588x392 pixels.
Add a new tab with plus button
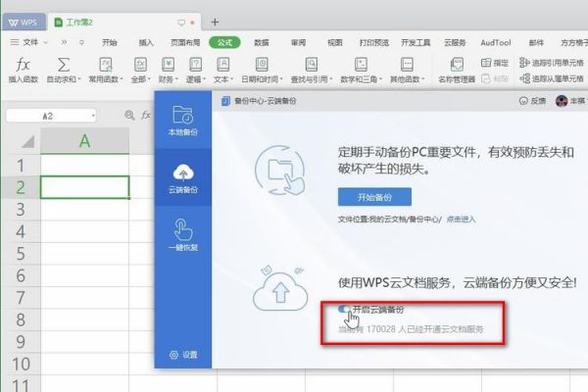tap(215, 23)
